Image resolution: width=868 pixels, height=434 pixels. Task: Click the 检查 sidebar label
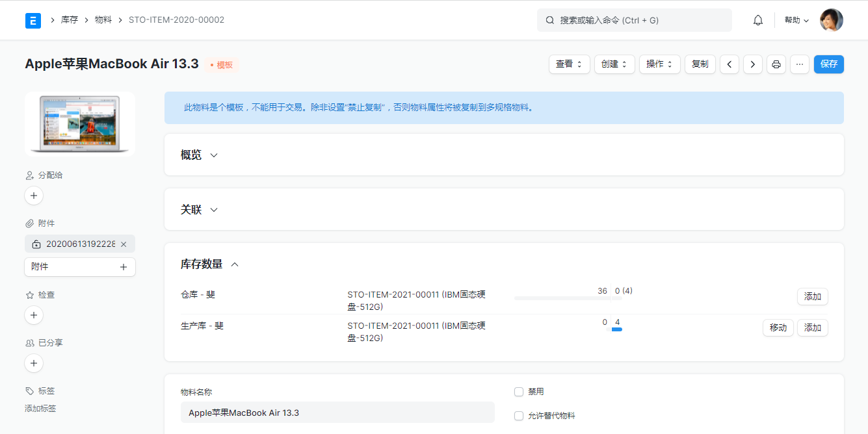tap(47, 295)
